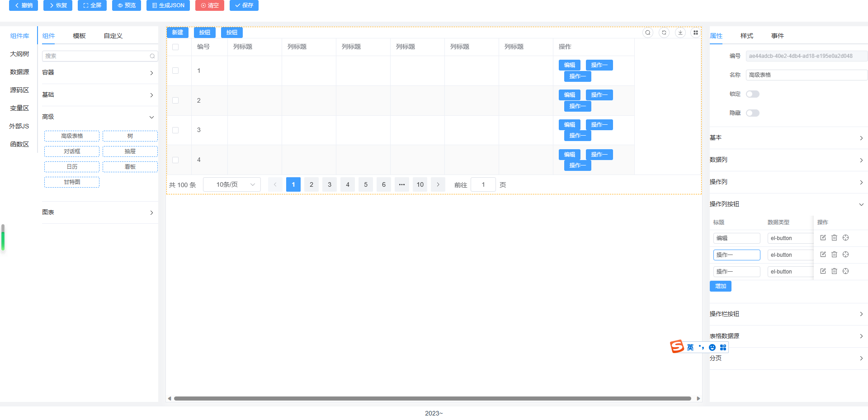Click the table refresh icon
The height and width of the screenshot is (420, 868).
pos(664,33)
